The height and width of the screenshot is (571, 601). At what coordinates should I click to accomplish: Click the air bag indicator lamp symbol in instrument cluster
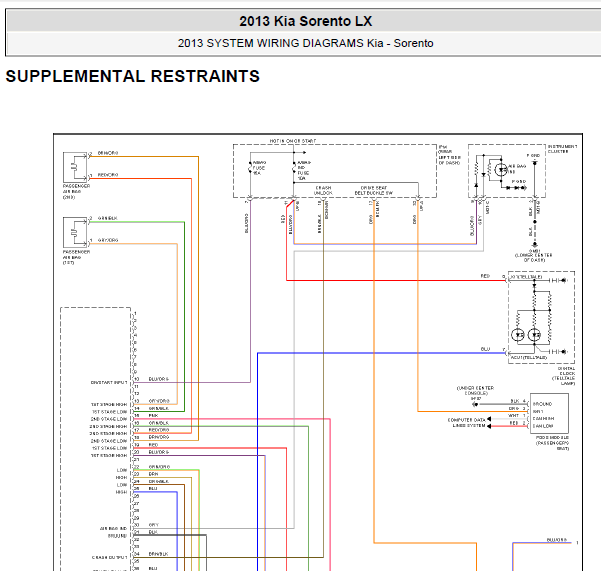click(501, 169)
